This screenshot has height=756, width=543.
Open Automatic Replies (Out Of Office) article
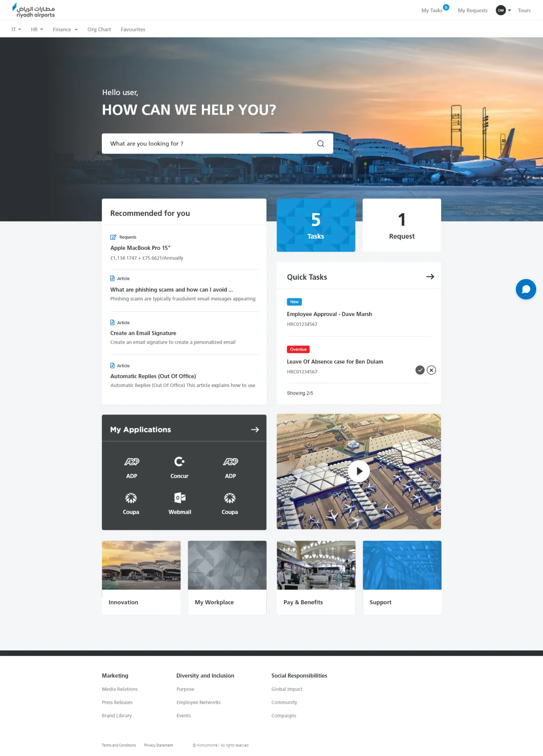(x=153, y=376)
